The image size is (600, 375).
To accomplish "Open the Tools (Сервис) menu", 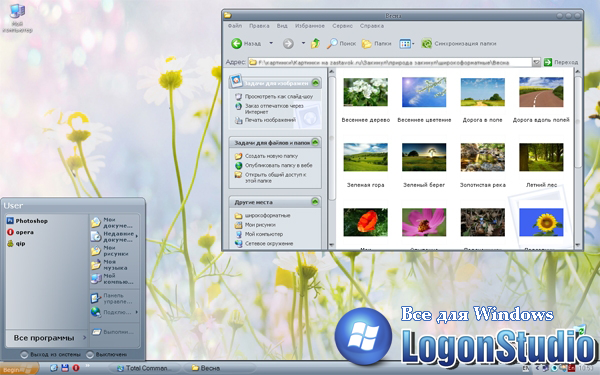I will (x=342, y=26).
